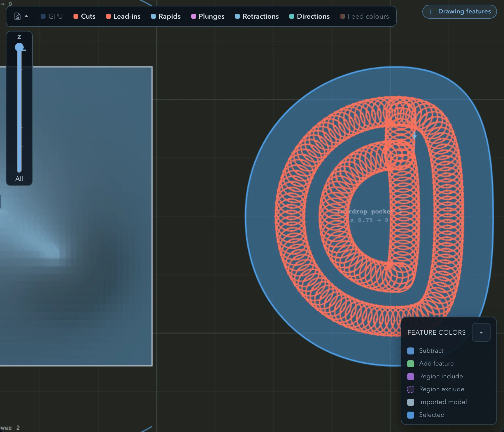Click the Region include legend label
504x432 pixels.
[x=441, y=376]
